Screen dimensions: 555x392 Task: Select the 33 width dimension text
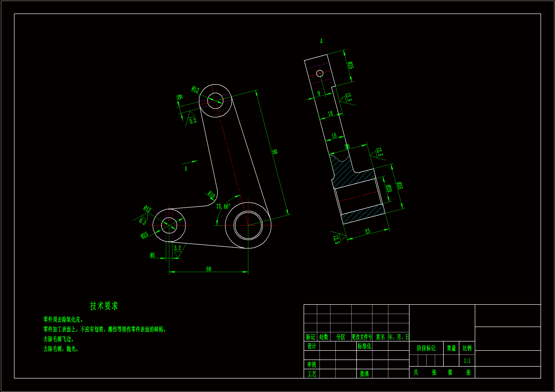tap(367, 231)
